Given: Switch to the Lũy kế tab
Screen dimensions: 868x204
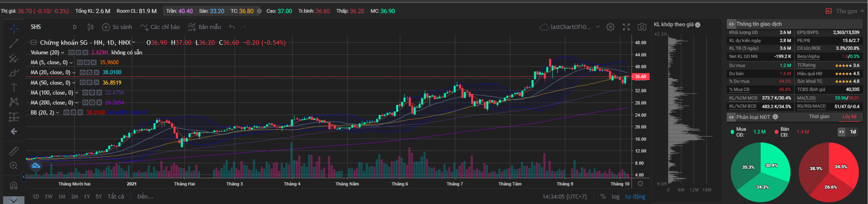Looking at the screenshot, I should click(x=849, y=117).
